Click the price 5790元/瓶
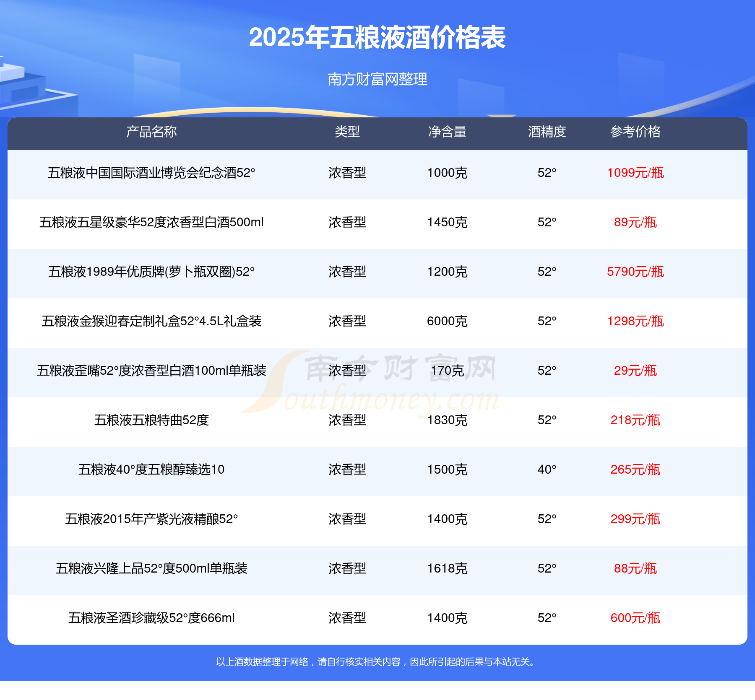The image size is (755, 700). pyautogui.click(x=635, y=272)
